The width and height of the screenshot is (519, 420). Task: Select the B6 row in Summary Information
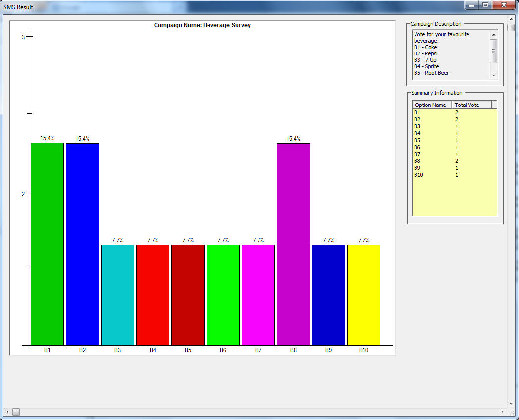(455, 147)
